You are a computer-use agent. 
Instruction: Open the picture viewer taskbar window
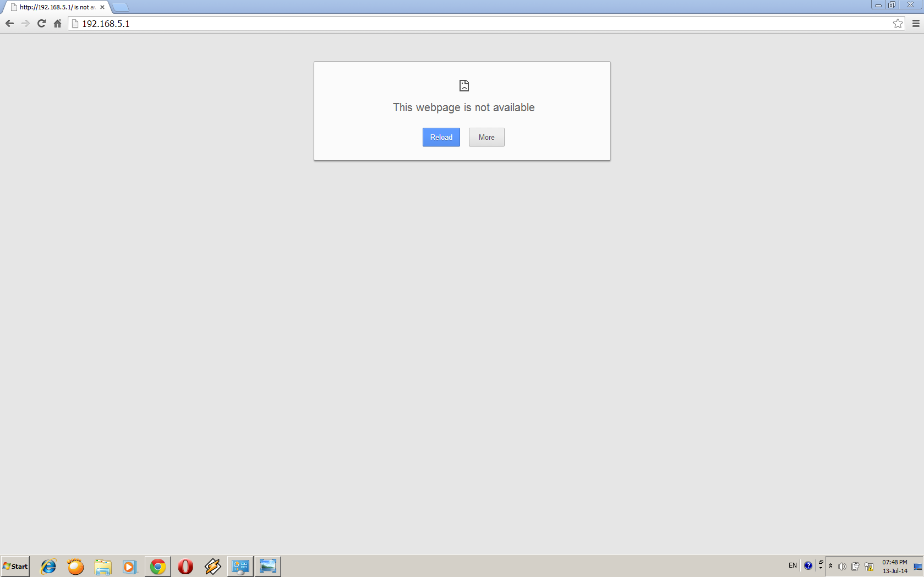(x=268, y=566)
